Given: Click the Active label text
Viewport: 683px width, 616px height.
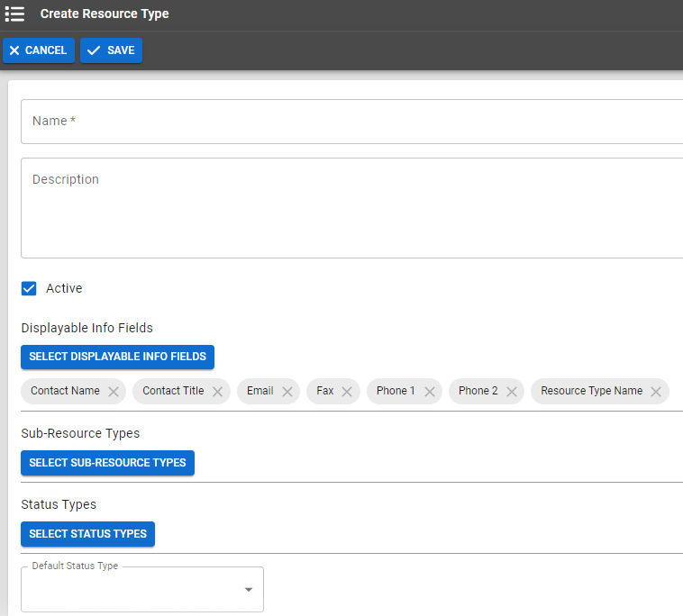Looking at the screenshot, I should [x=64, y=288].
